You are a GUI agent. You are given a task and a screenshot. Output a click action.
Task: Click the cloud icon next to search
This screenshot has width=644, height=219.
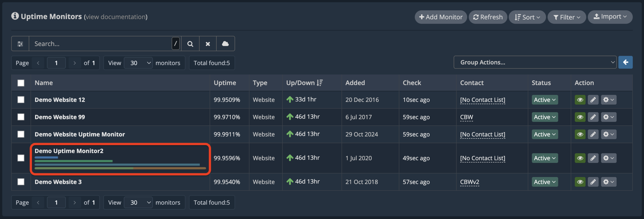point(225,44)
